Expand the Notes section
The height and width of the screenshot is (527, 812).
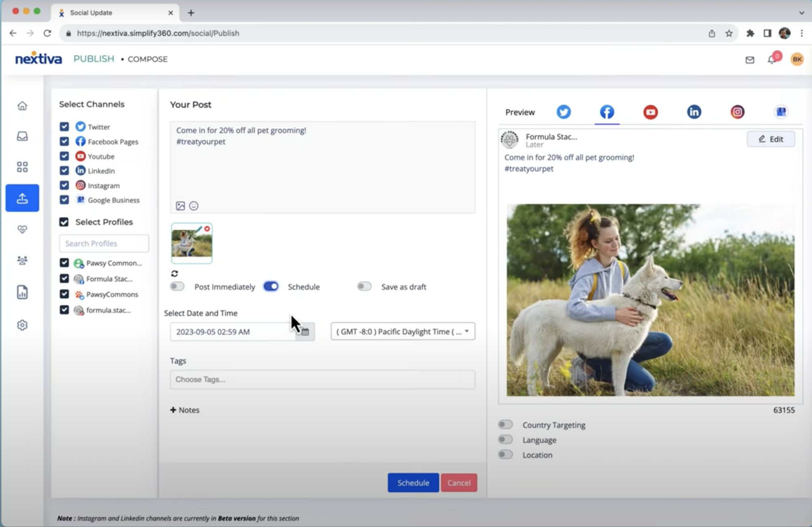pos(185,410)
